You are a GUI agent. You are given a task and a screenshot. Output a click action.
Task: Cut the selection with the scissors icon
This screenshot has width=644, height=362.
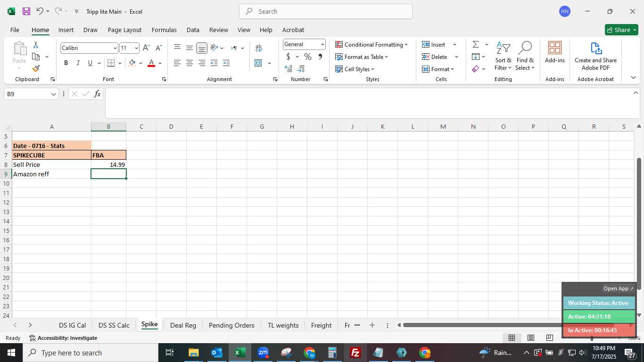pos(36,45)
